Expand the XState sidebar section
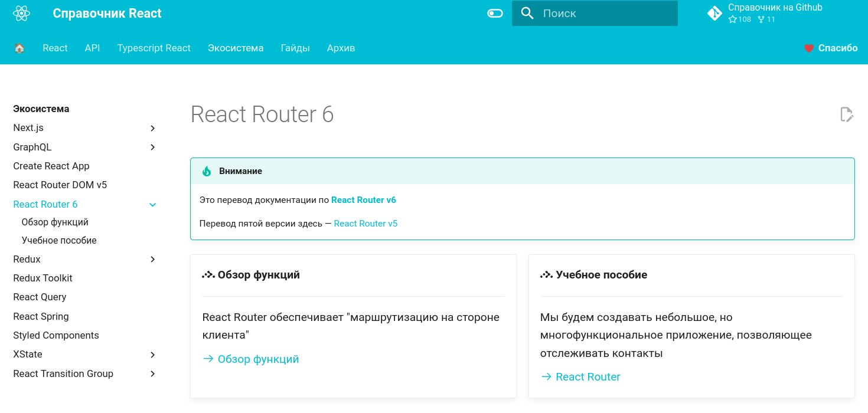 (x=153, y=355)
